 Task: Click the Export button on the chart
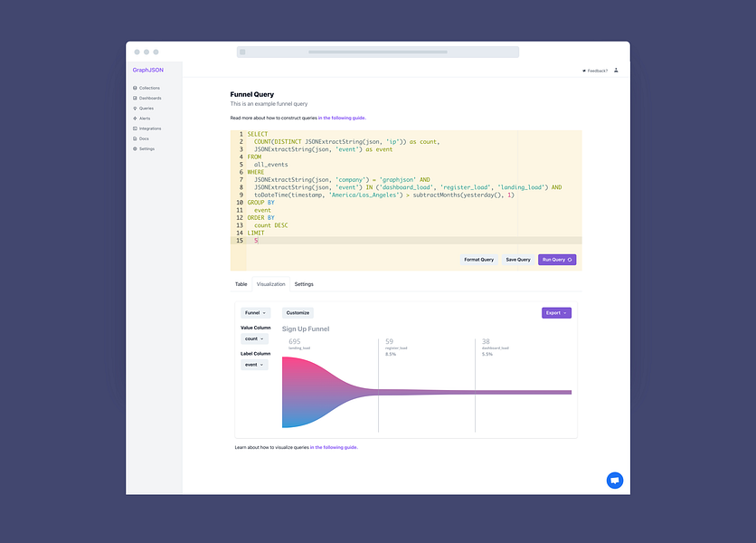557,311
